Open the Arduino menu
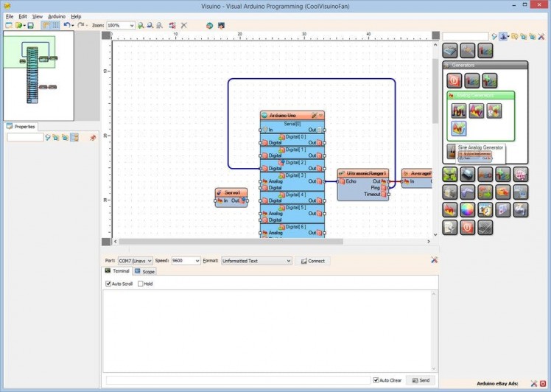Screen dimensions: 551x392 pyautogui.click(x=56, y=16)
